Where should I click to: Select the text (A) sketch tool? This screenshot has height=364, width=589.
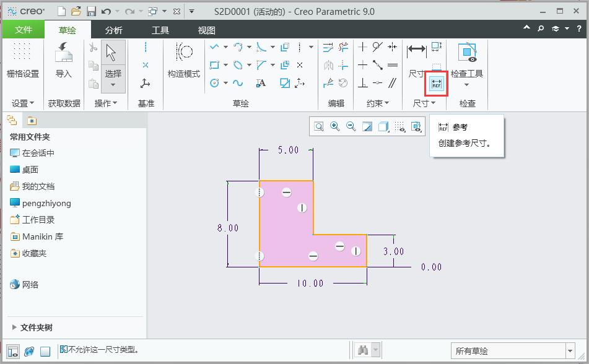point(260,82)
